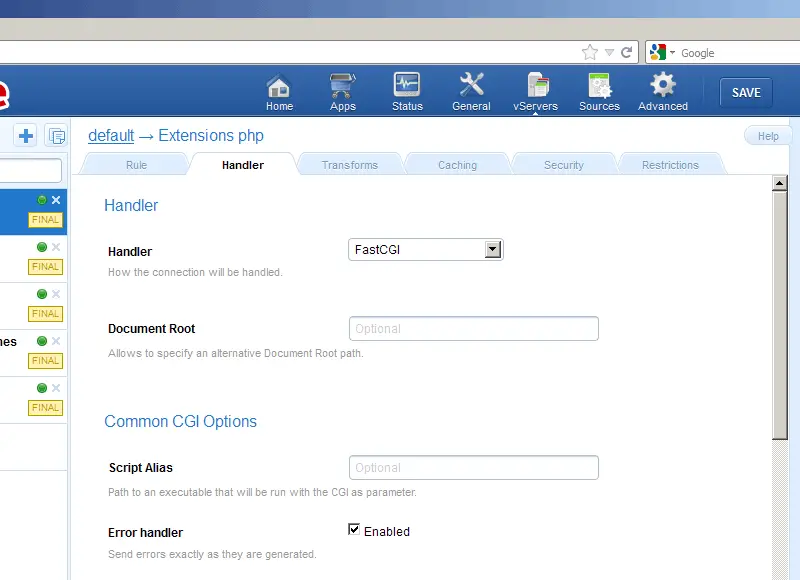The width and height of the screenshot is (800, 580).
Task: Click the scrollbar up arrow
Action: tap(779, 183)
